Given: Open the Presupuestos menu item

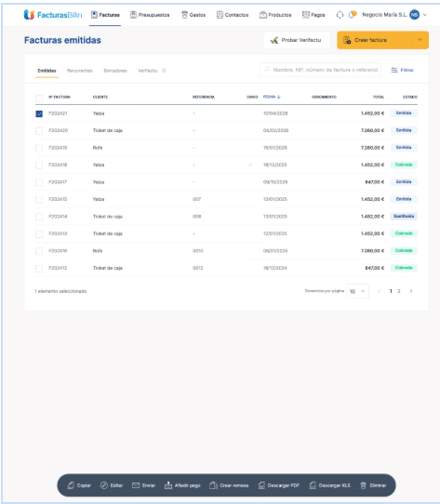Looking at the screenshot, I should tap(150, 15).
